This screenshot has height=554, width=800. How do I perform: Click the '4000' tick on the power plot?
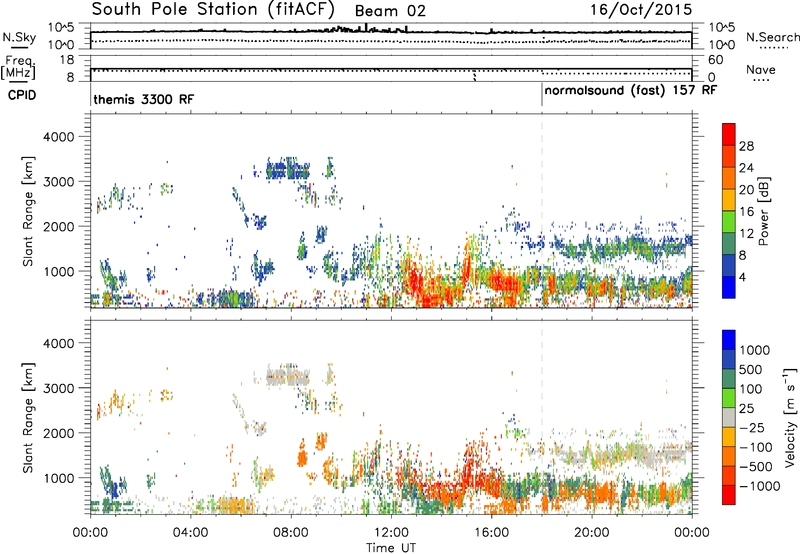[x=58, y=137]
